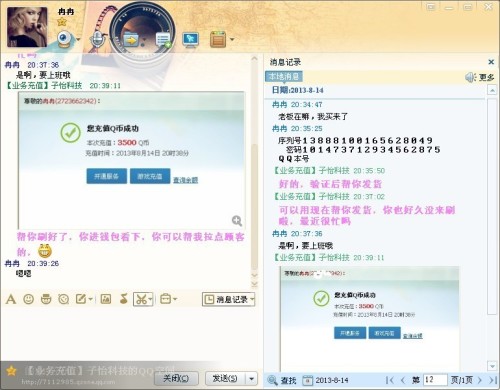This screenshot has height=390, width=500.
Task: Toggle the 消息记录 message history button
Action: point(228,299)
